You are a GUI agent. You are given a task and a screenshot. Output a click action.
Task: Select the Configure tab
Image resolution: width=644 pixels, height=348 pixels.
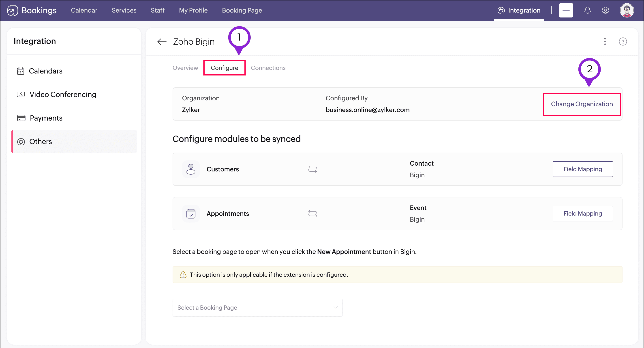point(224,68)
